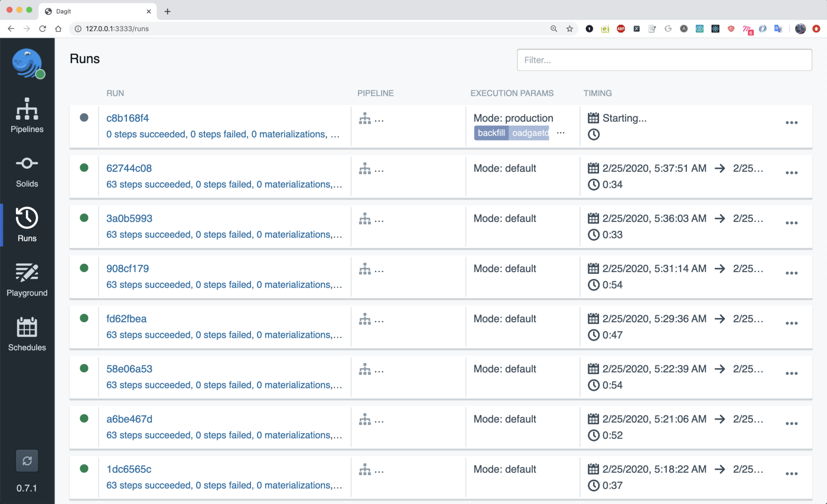Open the Playground section in sidebar
This screenshot has height=504, width=827.
(27, 280)
